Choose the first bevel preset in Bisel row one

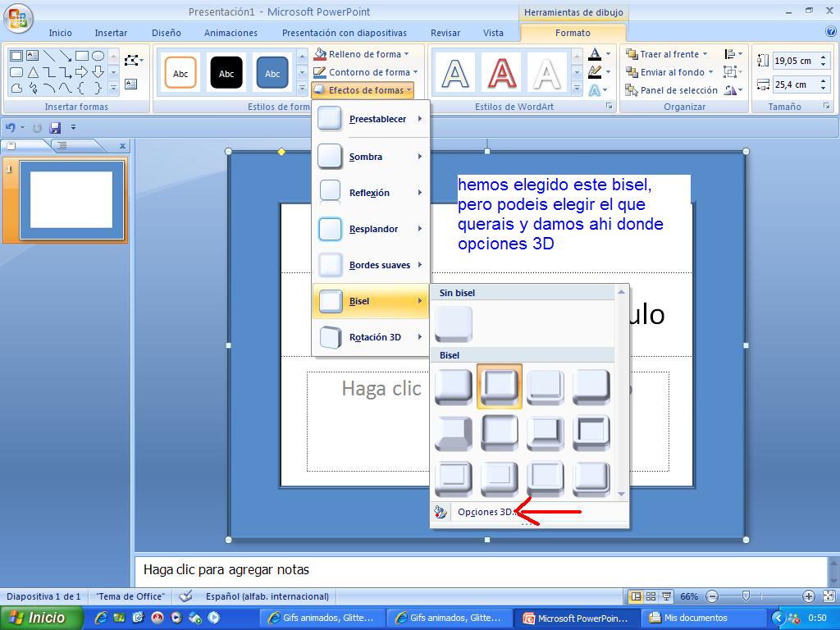(454, 387)
